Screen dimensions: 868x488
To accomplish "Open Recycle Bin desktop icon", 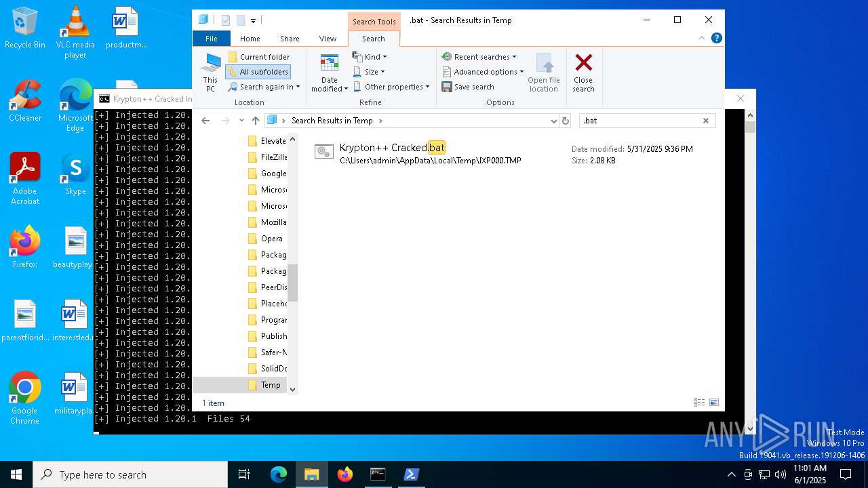I will [25, 28].
